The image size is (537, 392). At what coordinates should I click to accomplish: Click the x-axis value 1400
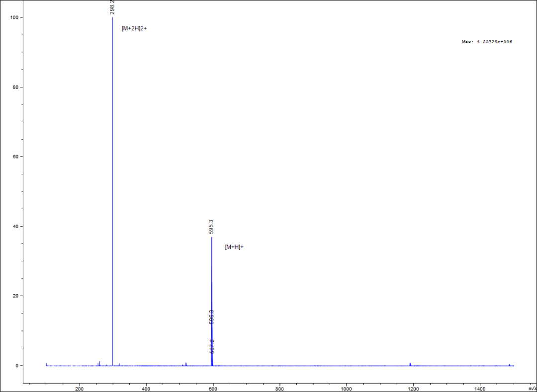click(480, 389)
